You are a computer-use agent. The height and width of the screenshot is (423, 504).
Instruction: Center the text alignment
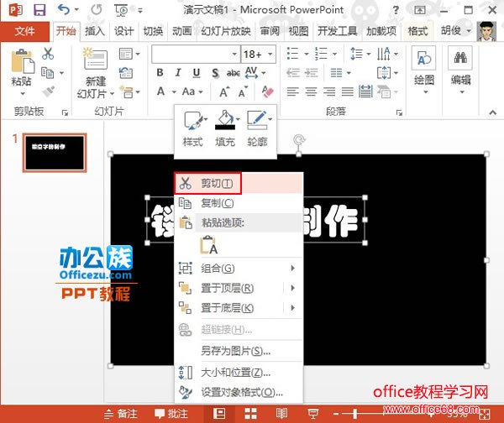pyautogui.click(x=311, y=92)
